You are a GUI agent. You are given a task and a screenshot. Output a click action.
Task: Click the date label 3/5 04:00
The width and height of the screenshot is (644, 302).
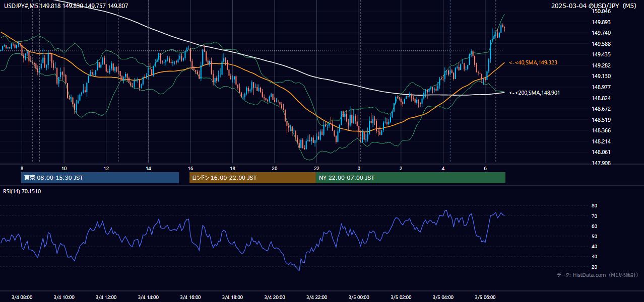pyautogui.click(x=443, y=297)
